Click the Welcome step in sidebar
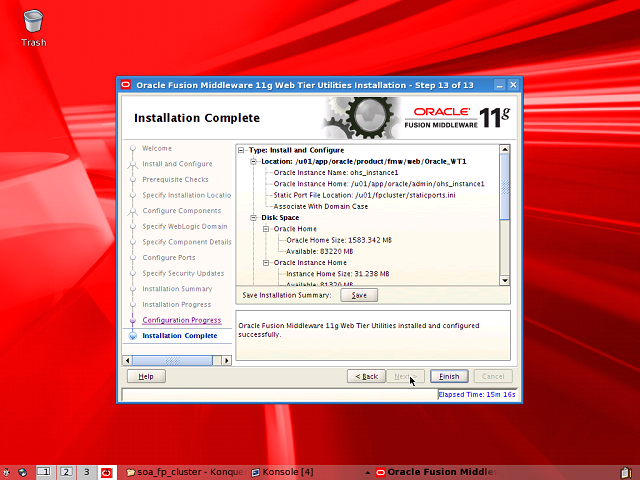This screenshot has width=640, height=480. tap(157, 148)
